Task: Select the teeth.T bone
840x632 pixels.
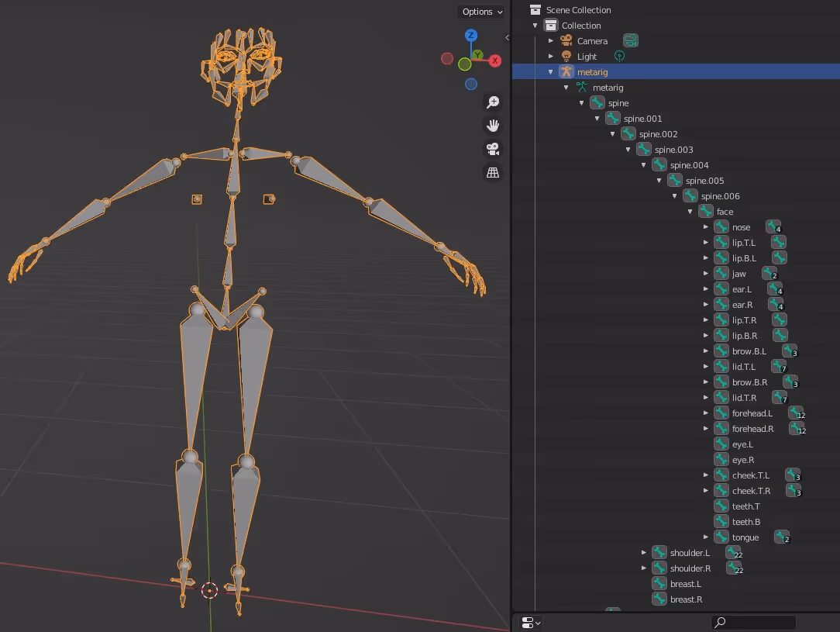Action: tap(744, 506)
